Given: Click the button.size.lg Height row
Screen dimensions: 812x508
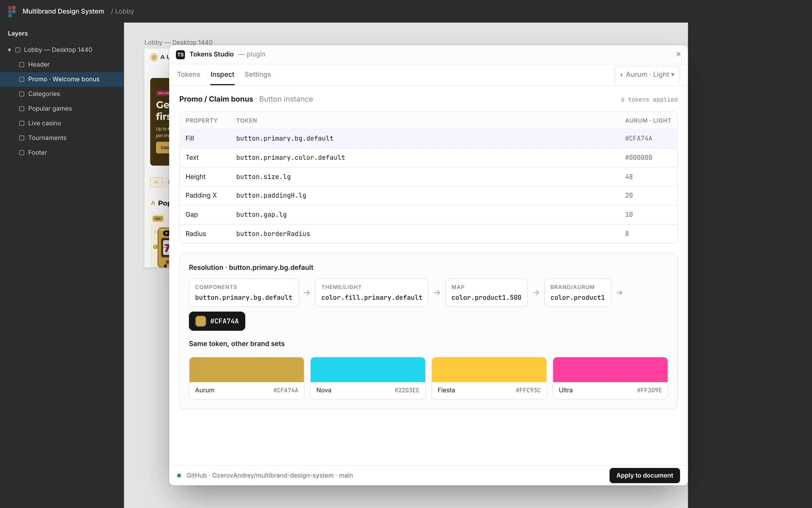Looking at the screenshot, I should click(x=429, y=177).
